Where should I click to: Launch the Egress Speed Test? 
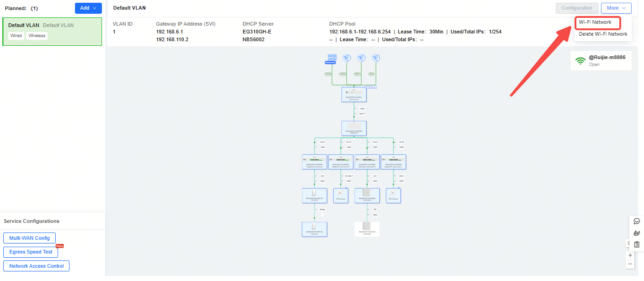[31, 252]
